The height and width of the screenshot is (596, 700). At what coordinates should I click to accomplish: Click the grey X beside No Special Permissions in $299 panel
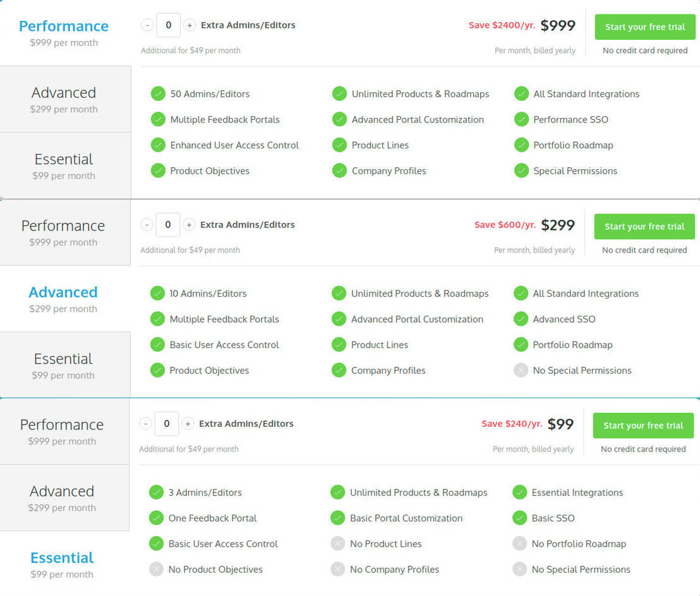(x=521, y=370)
